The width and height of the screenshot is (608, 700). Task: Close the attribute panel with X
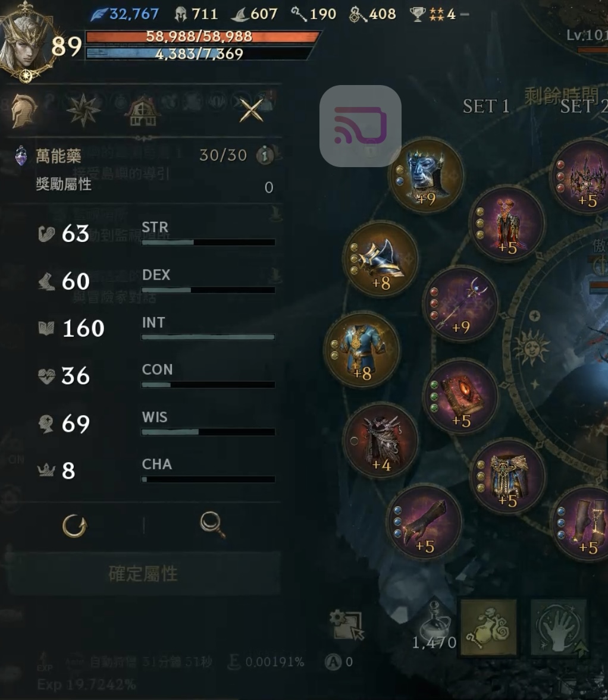pyautogui.click(x=251, y=110)
